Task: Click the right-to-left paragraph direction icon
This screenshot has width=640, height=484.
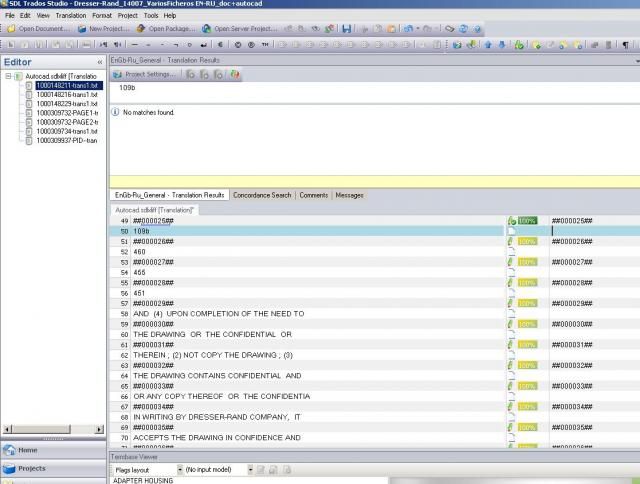Action: tap(117, 45)
